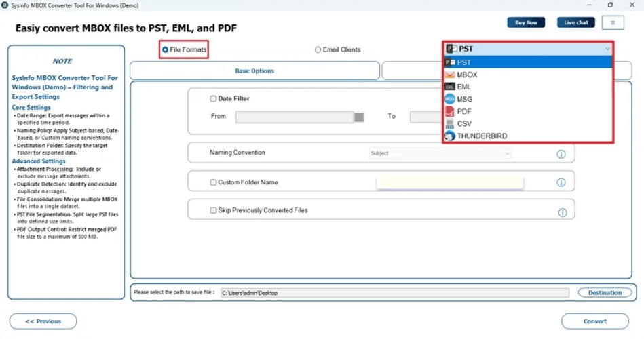644x339 pixels.
Task: Choose PDF from the format list
Action: [528, 111]
